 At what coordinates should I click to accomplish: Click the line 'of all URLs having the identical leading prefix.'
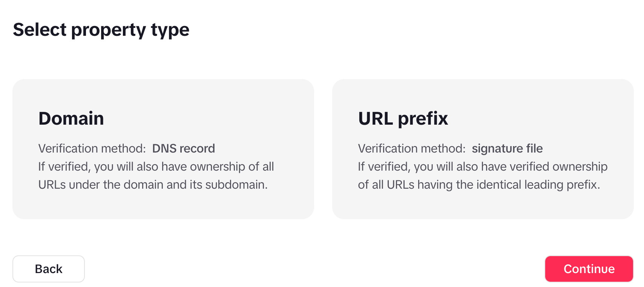tap(479, 185)
